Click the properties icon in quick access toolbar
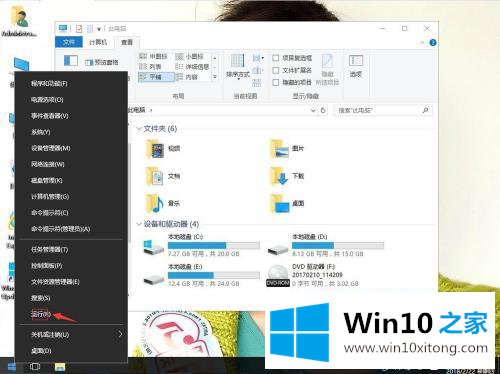Image resolution: width=500 pixels, height=374 pixels. 79,29
